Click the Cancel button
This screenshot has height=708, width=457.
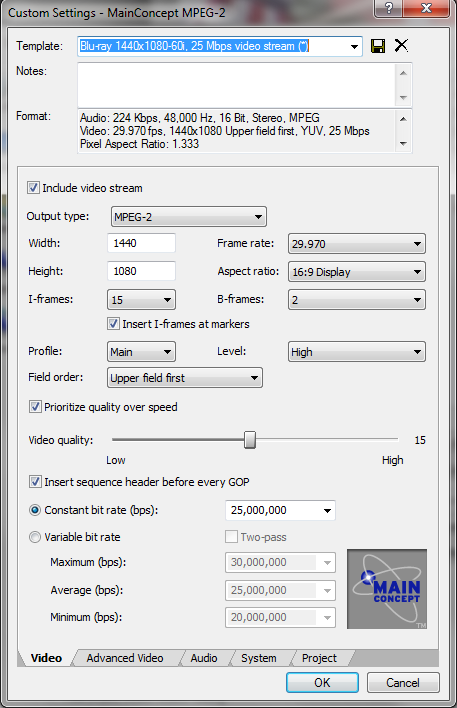pos(403,682)
